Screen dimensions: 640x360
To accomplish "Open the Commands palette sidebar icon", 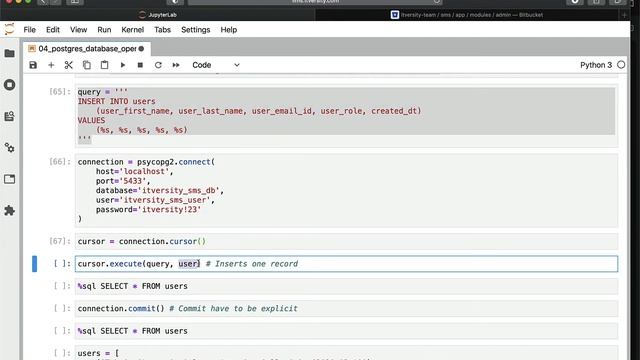I will [9, 116].
